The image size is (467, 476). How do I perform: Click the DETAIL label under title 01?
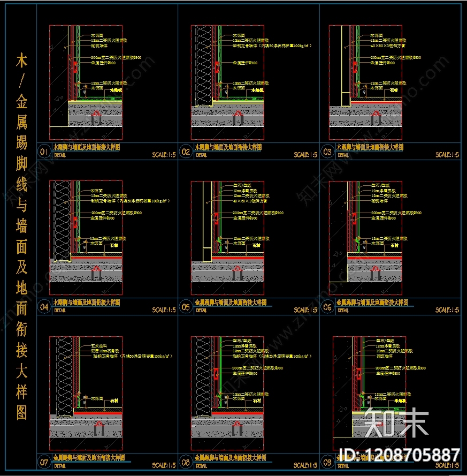pyautogui.click(x=60, y=155)
